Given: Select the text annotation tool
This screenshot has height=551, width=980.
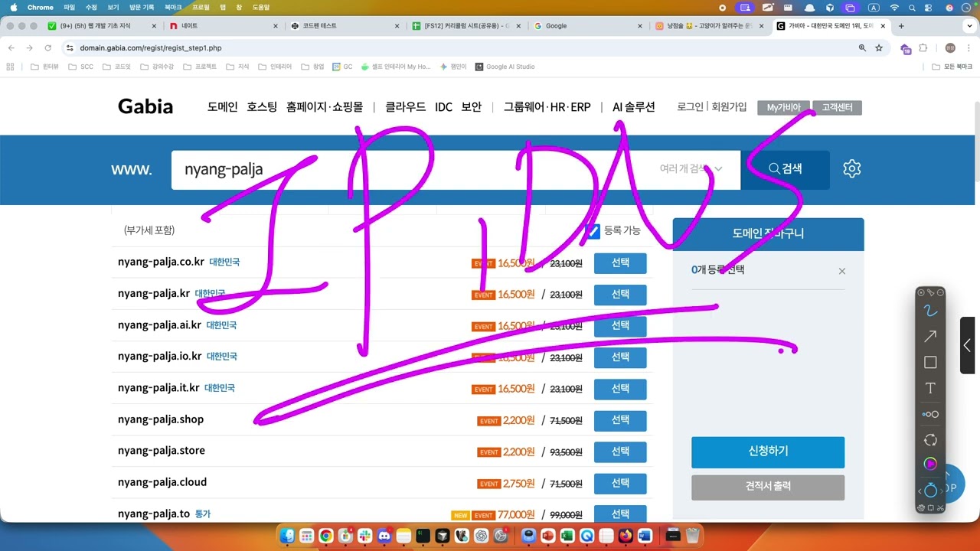Looking at the screenshot, I should (930, 388).
